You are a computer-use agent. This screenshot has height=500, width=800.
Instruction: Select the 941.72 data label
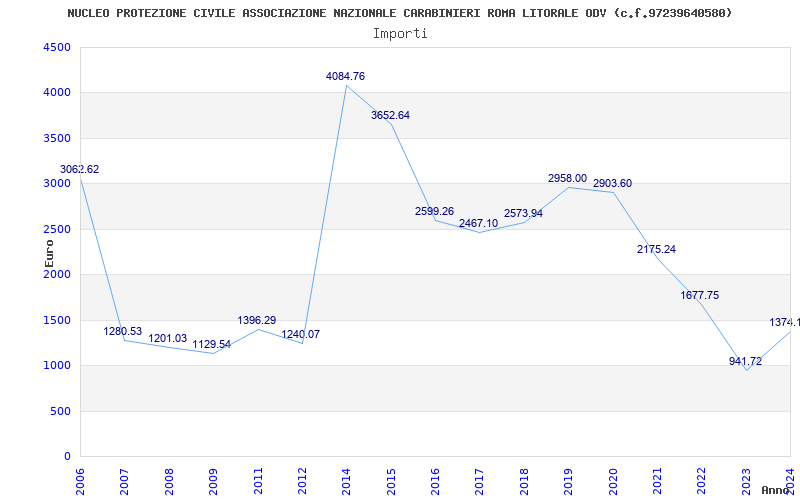coord(745,361)
